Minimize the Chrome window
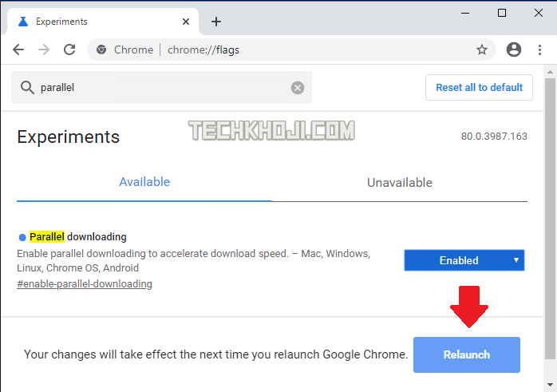This screenshot has width=557, height=392. coord(465,14)
